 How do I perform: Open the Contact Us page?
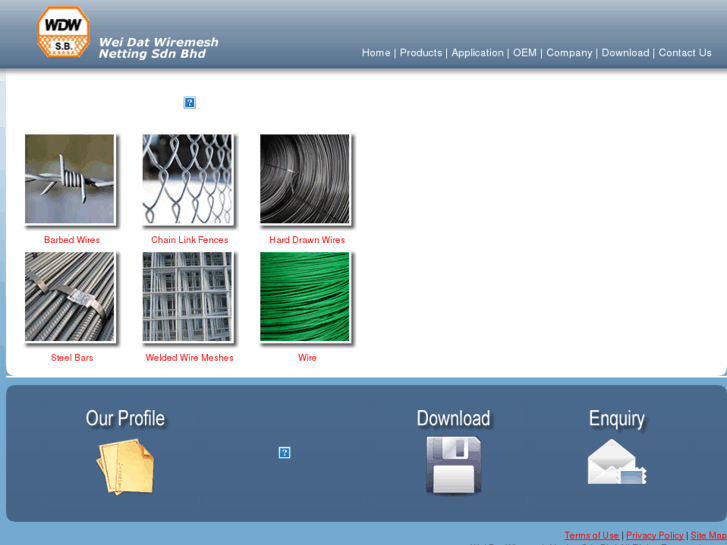coord(685,53)
